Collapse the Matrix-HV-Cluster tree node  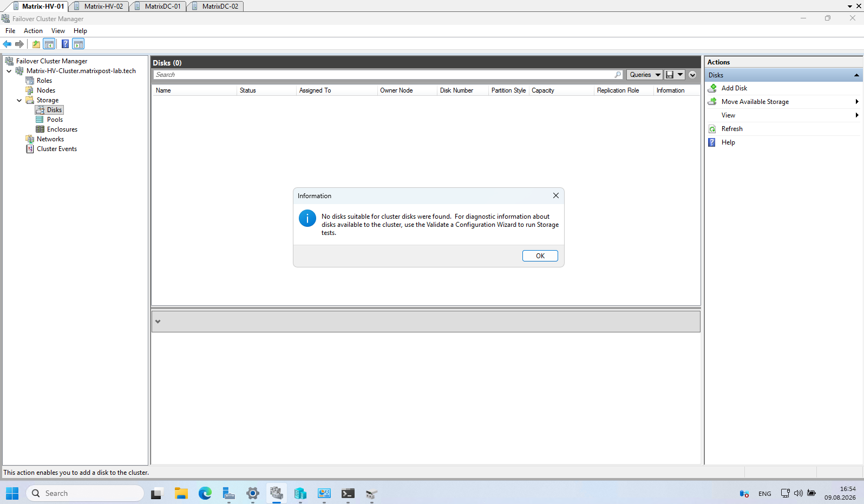tap(9, 71)
